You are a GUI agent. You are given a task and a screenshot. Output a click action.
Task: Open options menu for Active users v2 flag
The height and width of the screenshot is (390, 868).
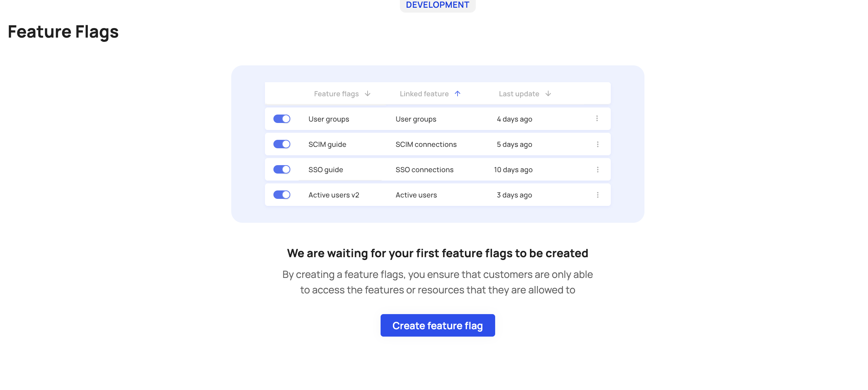[x=597, y=195]
